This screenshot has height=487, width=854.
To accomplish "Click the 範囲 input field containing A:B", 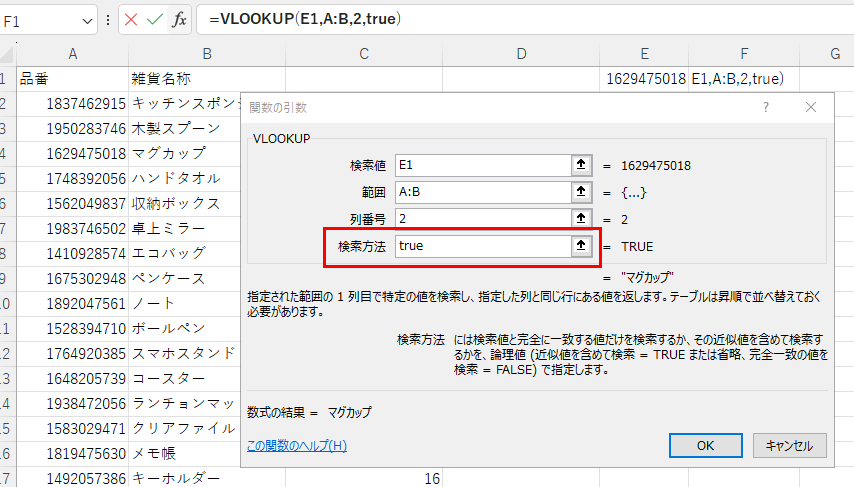I will 480,191.
